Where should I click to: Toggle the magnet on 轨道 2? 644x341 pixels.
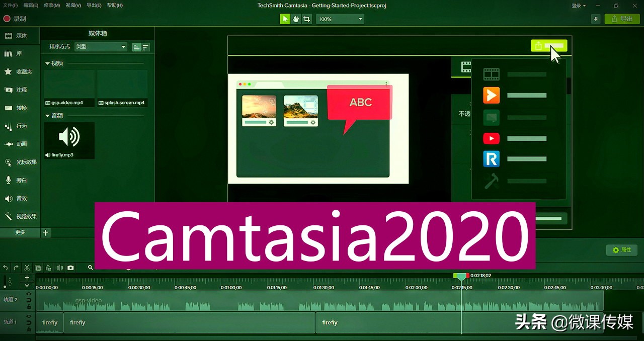tap(29, 300)
